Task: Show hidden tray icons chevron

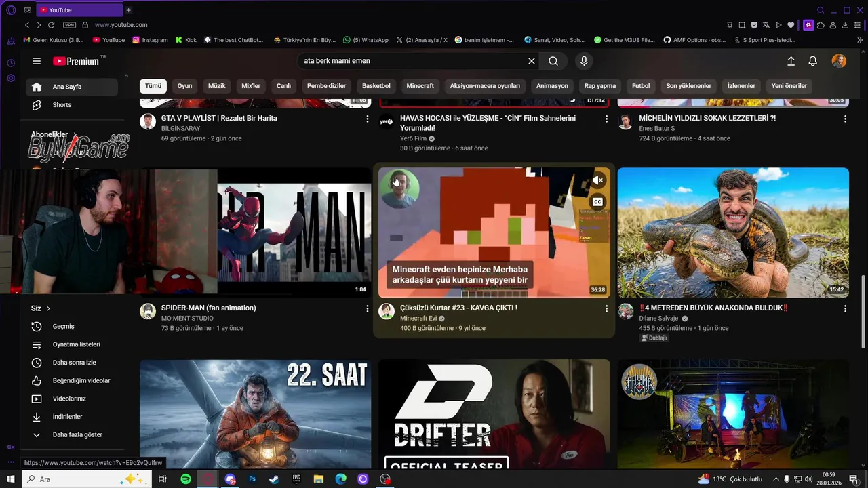Action: click(x=776, y=479)
